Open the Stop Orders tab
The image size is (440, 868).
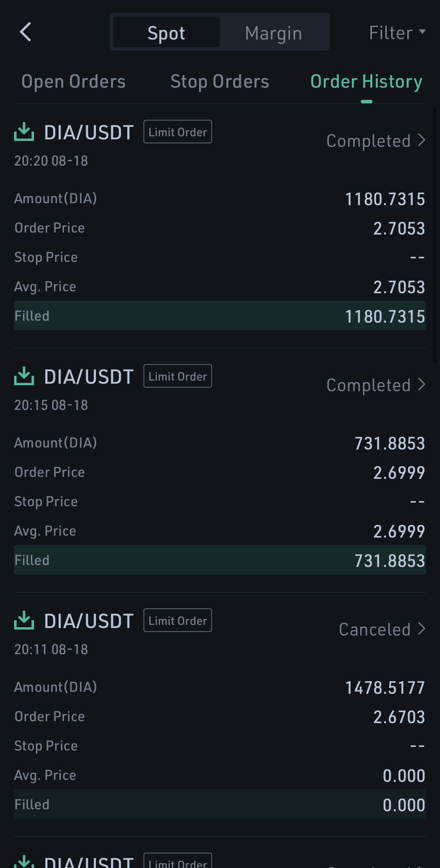pos(220,81)
